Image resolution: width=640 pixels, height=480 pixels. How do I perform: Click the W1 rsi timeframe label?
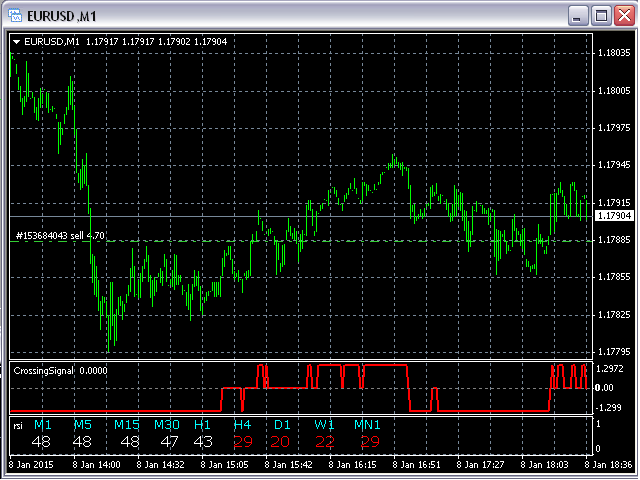click(x=324, y=425)
